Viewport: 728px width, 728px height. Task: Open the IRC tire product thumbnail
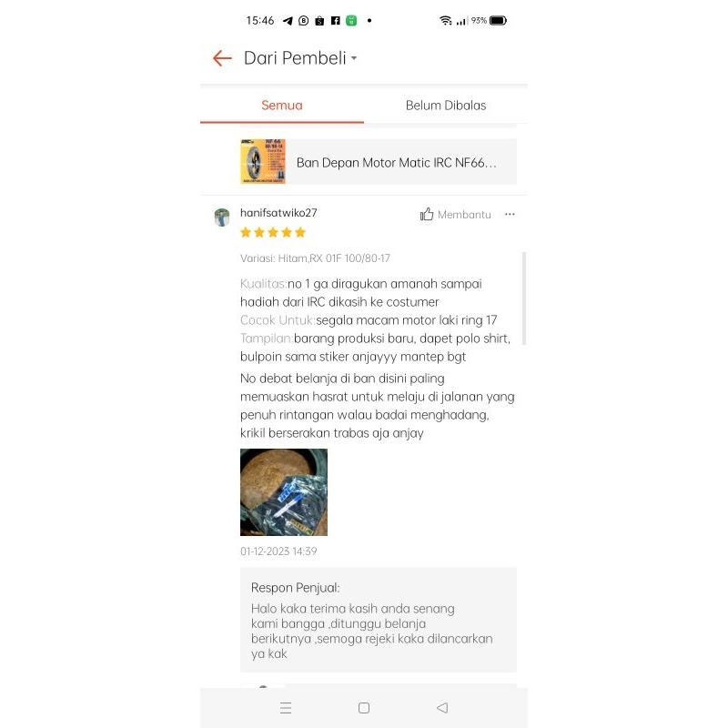[x=263, y=162]
